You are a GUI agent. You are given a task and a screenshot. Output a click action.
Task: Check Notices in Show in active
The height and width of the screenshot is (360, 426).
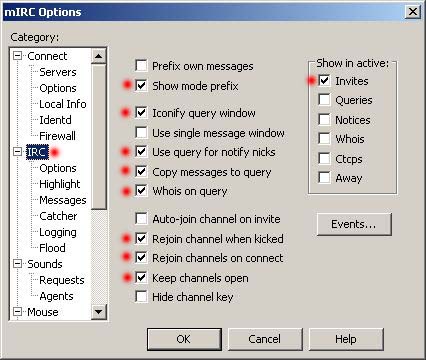[x=324, y=119]
